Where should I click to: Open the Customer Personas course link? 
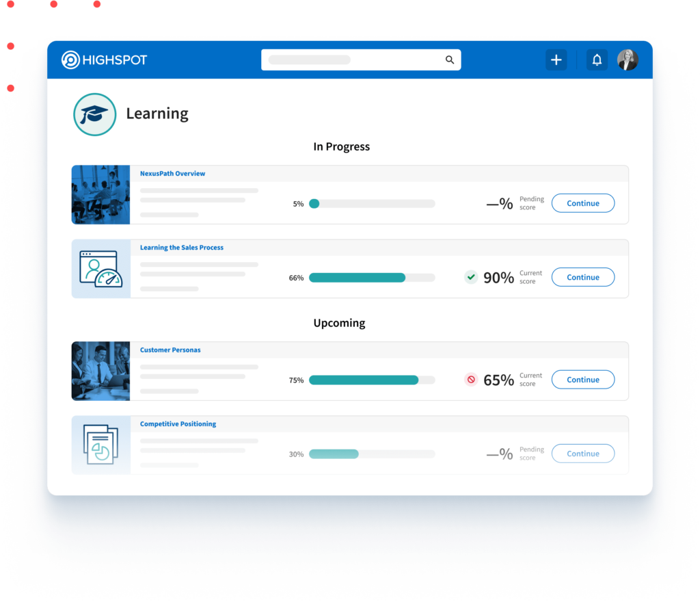tap(170, 350)
